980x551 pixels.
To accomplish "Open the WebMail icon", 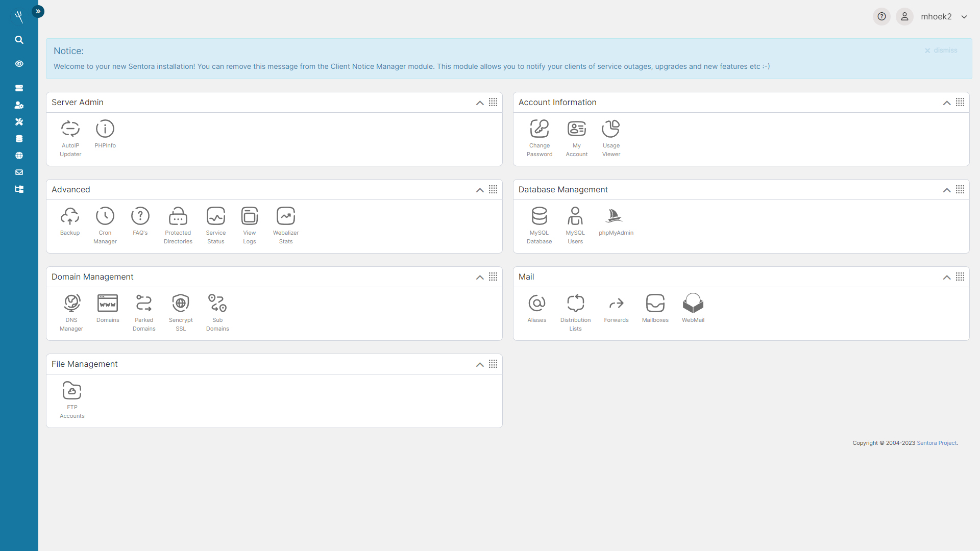I will click(693, 304).
